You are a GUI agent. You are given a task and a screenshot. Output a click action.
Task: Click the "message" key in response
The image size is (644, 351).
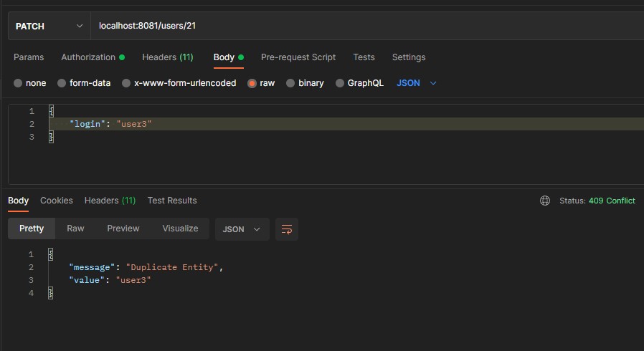click(x=92, y=267)
